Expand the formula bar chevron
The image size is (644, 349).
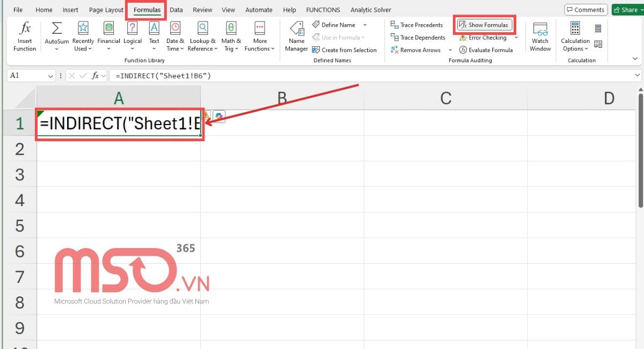pyautogui.click(x=638, y=76)
